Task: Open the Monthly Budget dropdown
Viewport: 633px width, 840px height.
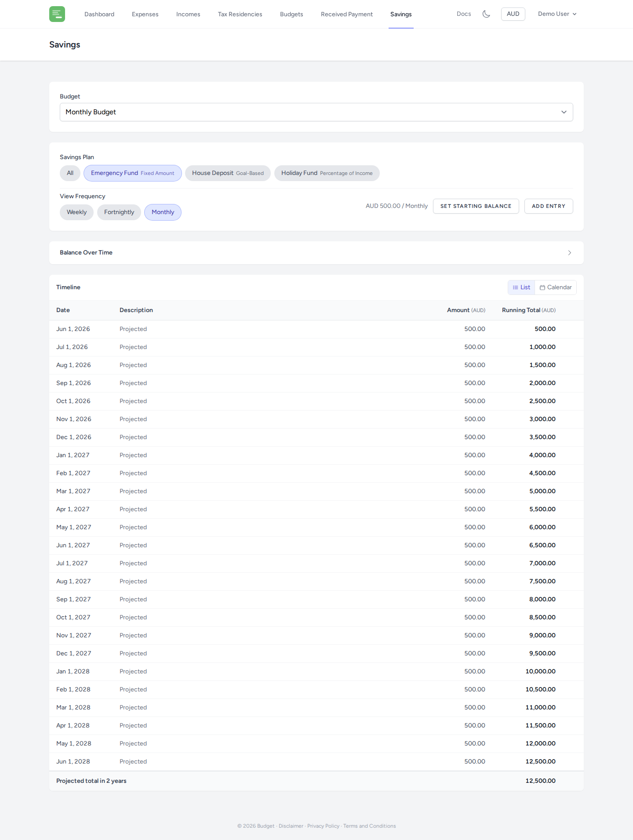Action: point(316,112)
